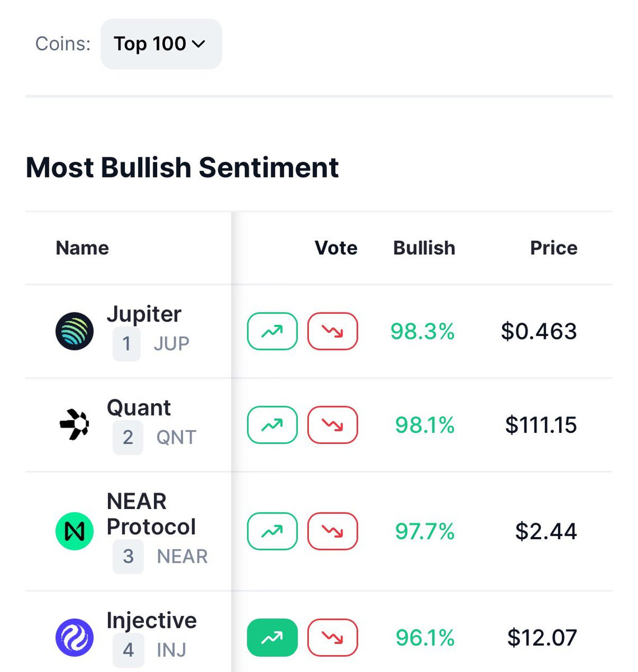Screen dimensions: 638x672
Task: Open the Top 100 coins dropdown
Action: (x=161, y=44)
